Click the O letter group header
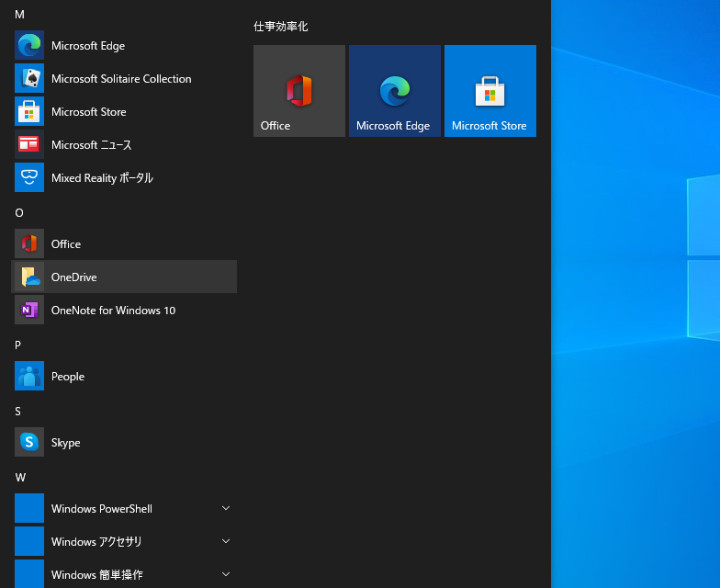The image size is (720, 588). [x=19, y=213]
